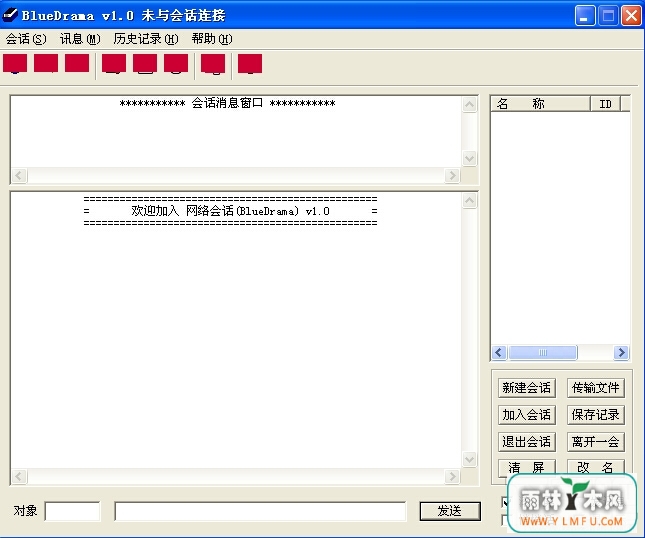Click the seventh red toolbar icon
The width and height of the screenshot is (645, 538).
click(x=213, y=64)
